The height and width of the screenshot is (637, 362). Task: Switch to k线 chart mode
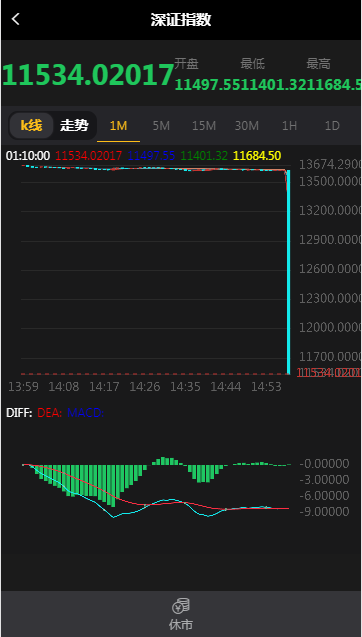coord(31,126)
